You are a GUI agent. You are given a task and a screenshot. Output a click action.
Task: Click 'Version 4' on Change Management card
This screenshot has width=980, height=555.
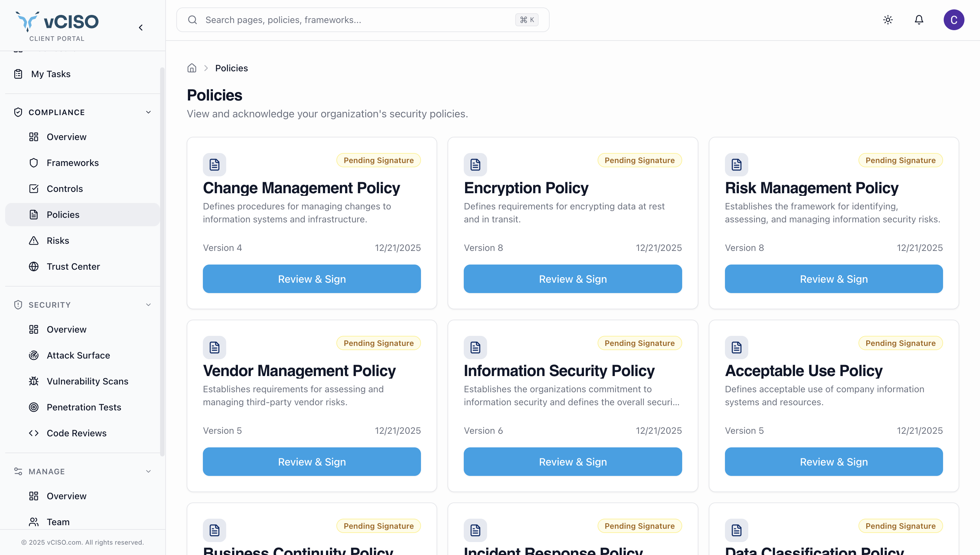222,248
